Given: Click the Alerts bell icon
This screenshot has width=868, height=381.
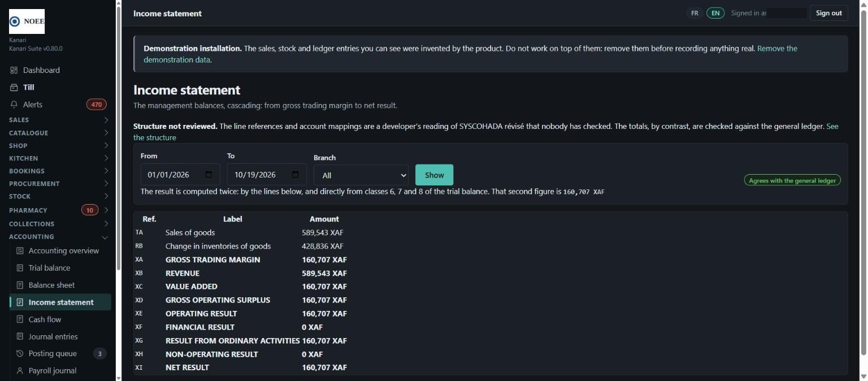Looking at the screenshot, I should (14, 105).
